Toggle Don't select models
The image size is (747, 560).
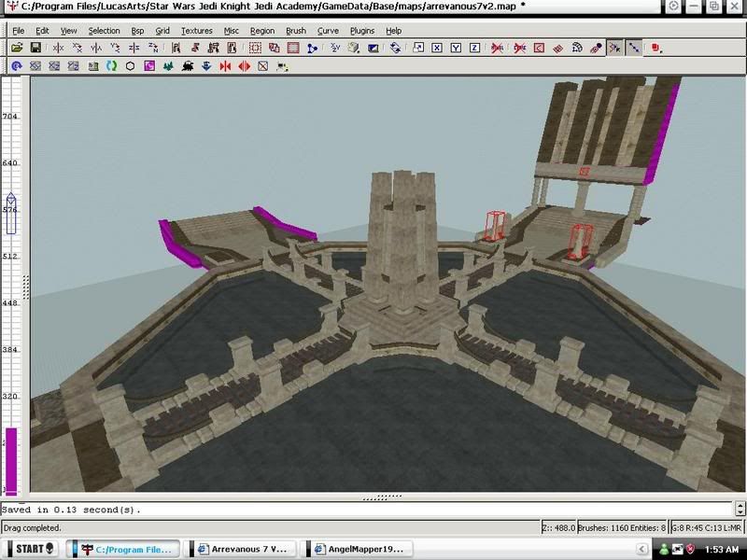coord(520,48)
